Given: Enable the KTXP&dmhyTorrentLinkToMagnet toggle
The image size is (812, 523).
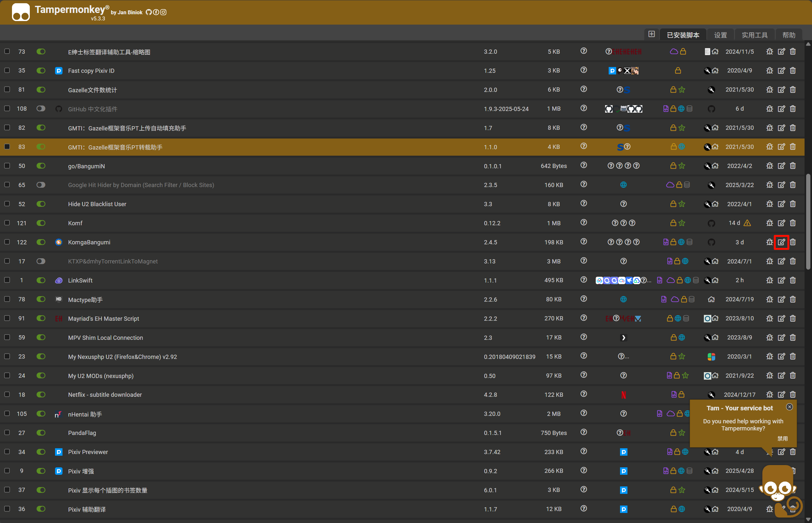Looking at the screenshot, I should pyautogui.click(x=41, y=261).
